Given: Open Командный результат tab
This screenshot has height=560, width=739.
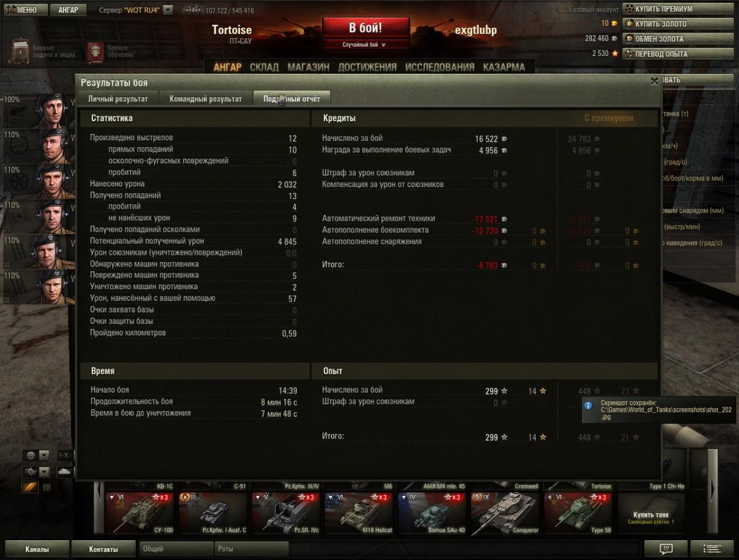Looking at the screenshot, I should click(x=206, y=98).
